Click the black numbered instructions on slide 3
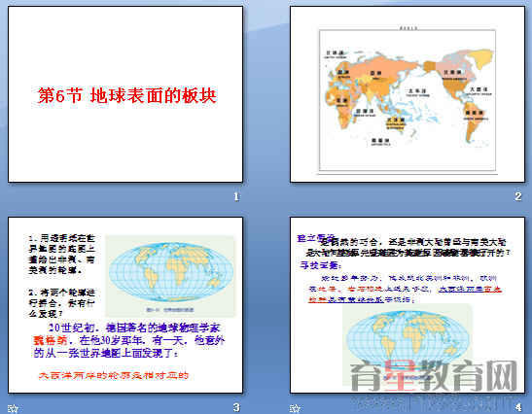 pyautogui.click(x=61, y=276)
